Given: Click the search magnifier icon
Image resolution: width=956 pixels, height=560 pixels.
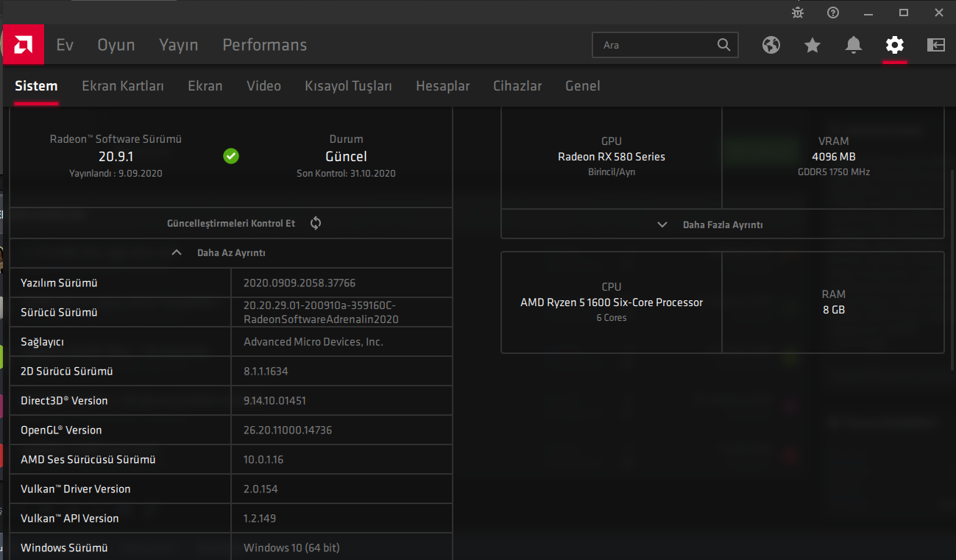Looking at the screenshot, I should [x=724, y=45].
